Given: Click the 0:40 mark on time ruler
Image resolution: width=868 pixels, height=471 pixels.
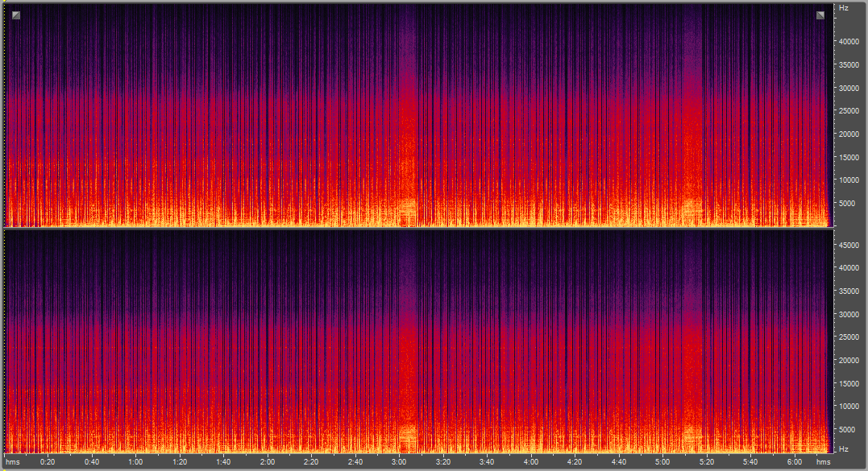Looking at the screenshot, I should 92,462.
